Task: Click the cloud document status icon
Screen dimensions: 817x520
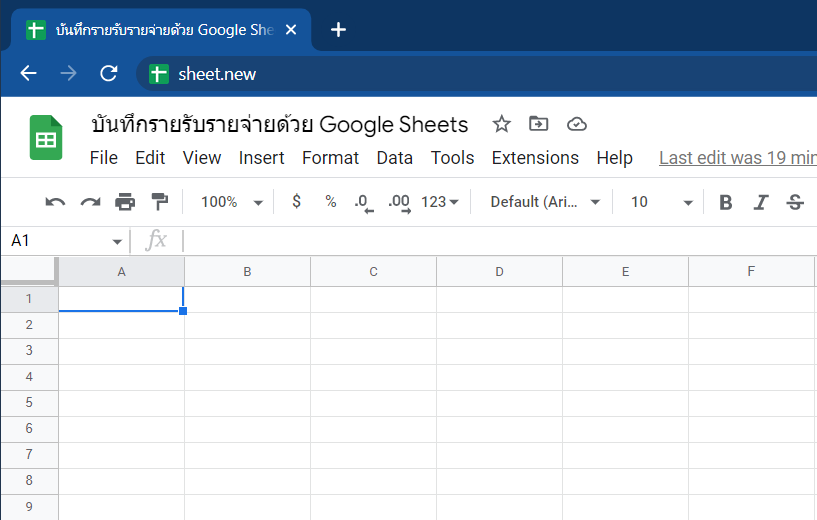Action: click(x=577, y=124)
